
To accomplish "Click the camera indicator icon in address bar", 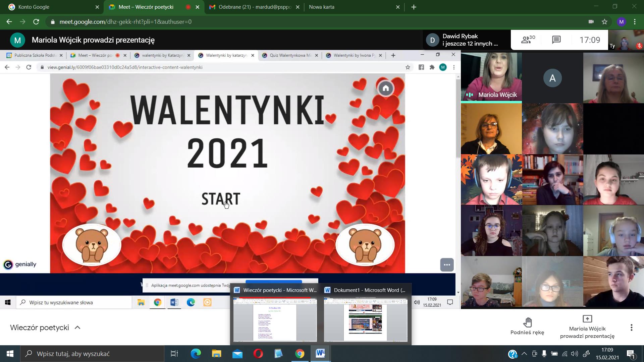I will (x=591, y=22).
